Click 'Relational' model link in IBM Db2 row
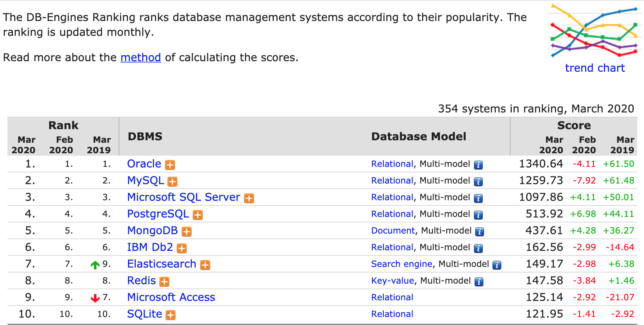The height and width of the screenshot is (325, 644). click(x=392, y=247)
